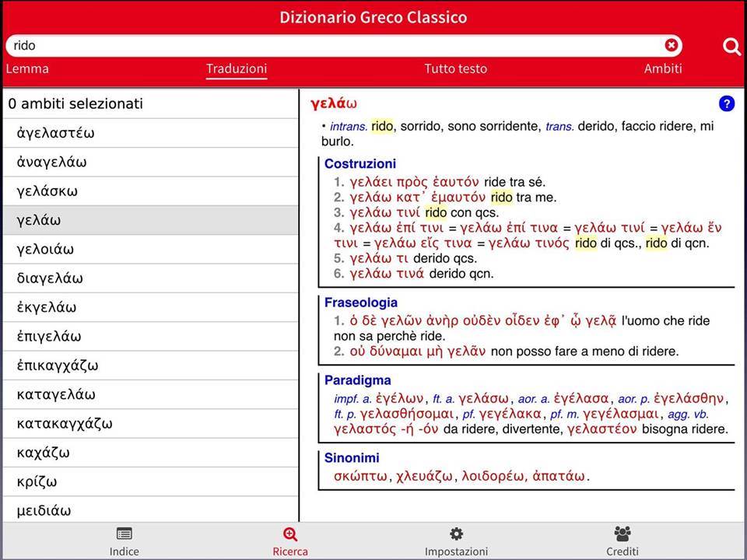Clear the search field with the X icon
The height and width of the screenshot is (560, 747).
pos(671,45)
